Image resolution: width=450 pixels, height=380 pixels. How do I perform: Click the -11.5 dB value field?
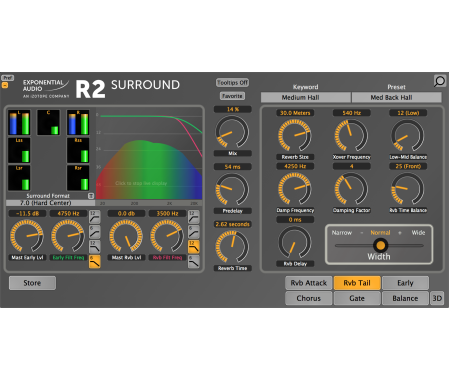pyautogui.click(x=27, y=213)
